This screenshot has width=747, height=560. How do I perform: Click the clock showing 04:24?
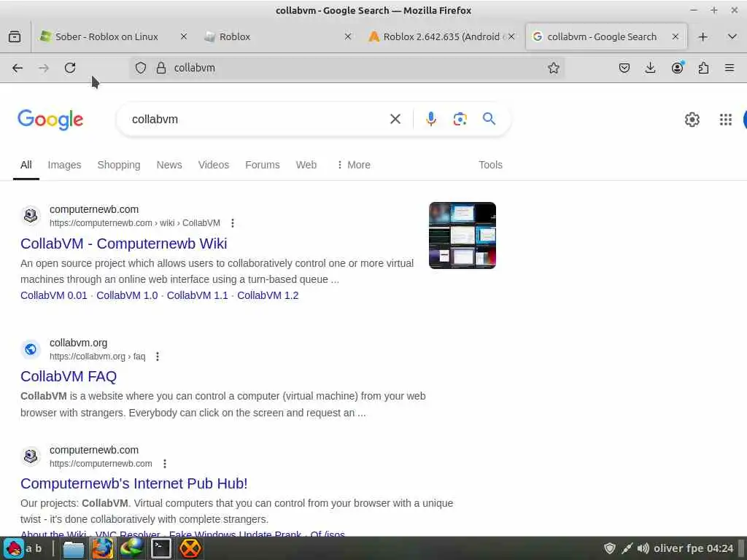point(720,548)
